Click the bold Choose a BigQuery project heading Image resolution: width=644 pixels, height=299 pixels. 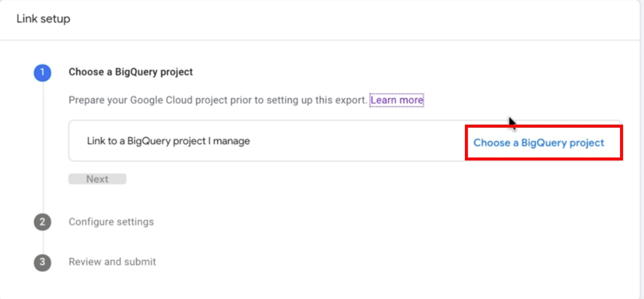131,72
